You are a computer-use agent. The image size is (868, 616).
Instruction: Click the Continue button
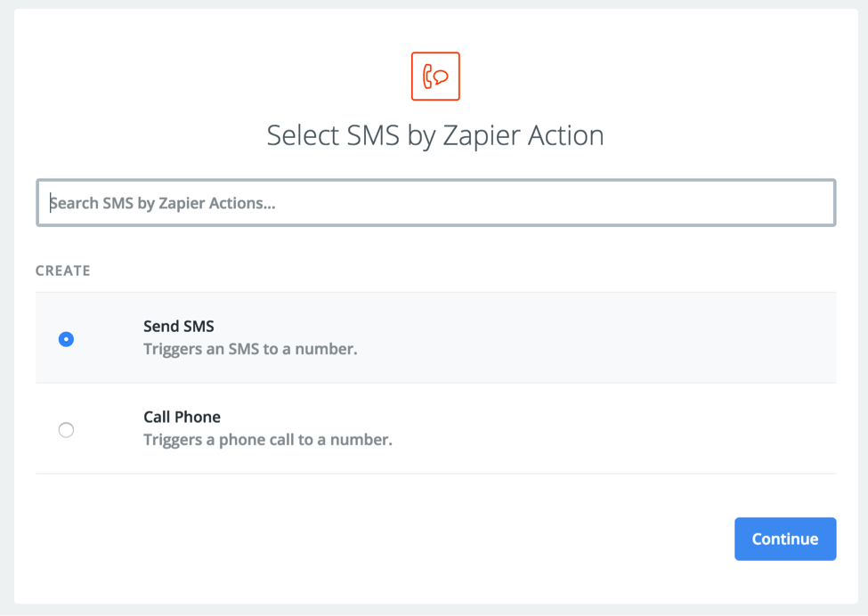pyautogui.click(x=785, y=539)
